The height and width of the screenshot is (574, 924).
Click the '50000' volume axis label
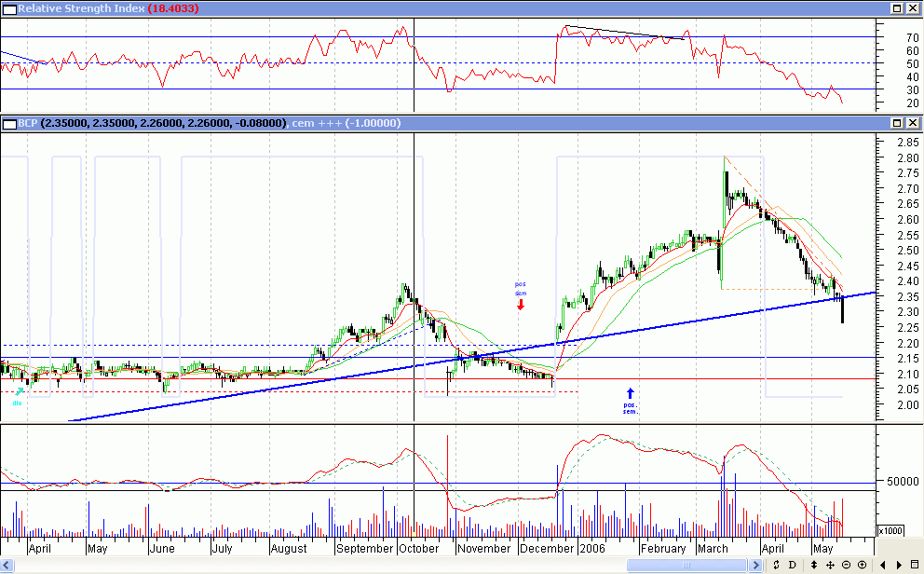click(x=903, y=482)
